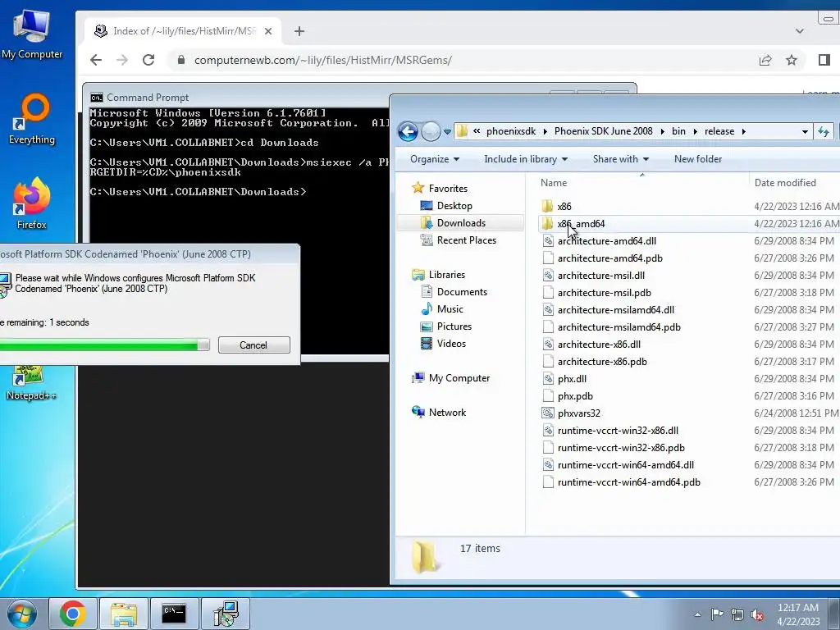Open Notepad++ desktop shortcut

pos(30,384)
